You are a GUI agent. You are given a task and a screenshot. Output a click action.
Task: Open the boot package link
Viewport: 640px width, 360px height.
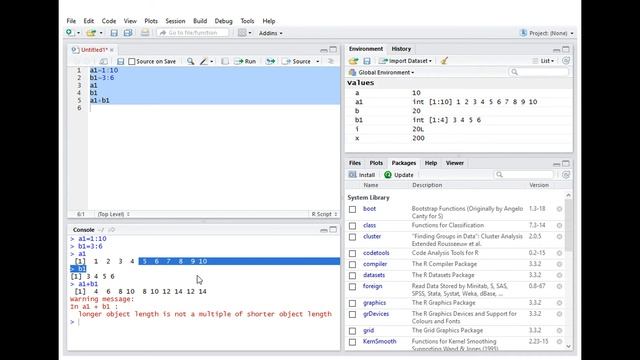coord(369,209)
